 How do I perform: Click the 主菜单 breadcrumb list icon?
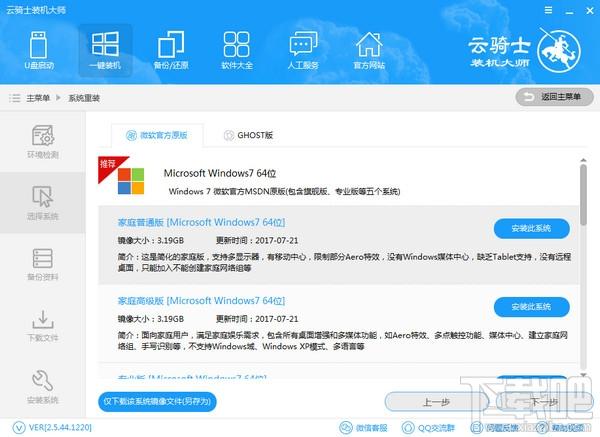(15, 98)
